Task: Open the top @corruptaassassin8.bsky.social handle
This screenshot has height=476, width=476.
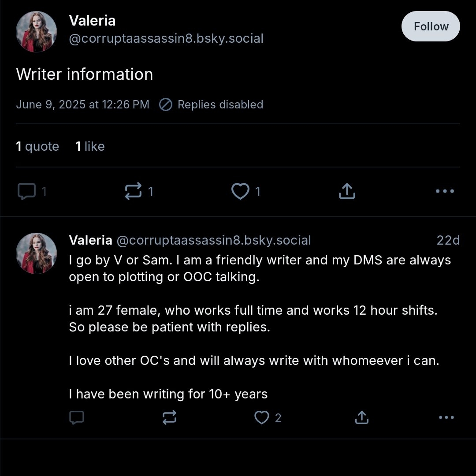Action: pos(166,38)
